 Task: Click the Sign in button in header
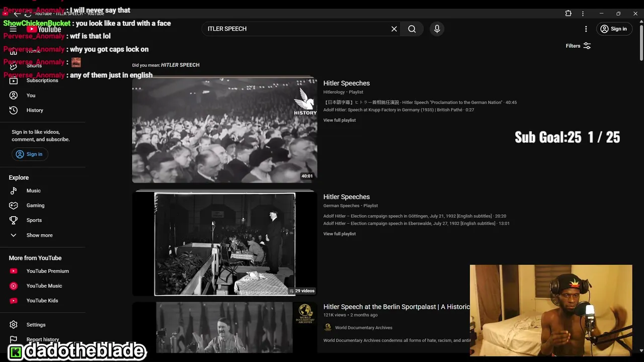point(613,29)
